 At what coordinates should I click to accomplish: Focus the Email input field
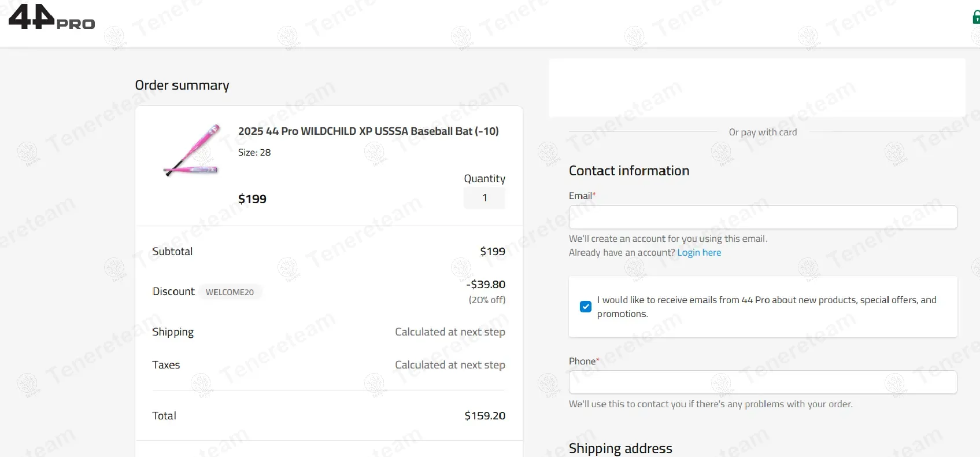coord(763,218)
